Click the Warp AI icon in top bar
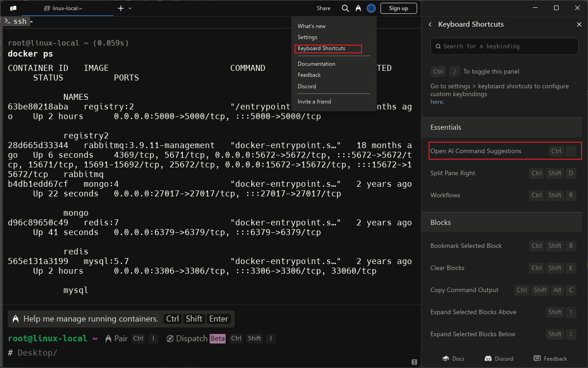The height and width of the screenshot is (368, 588). click(358, 8)
